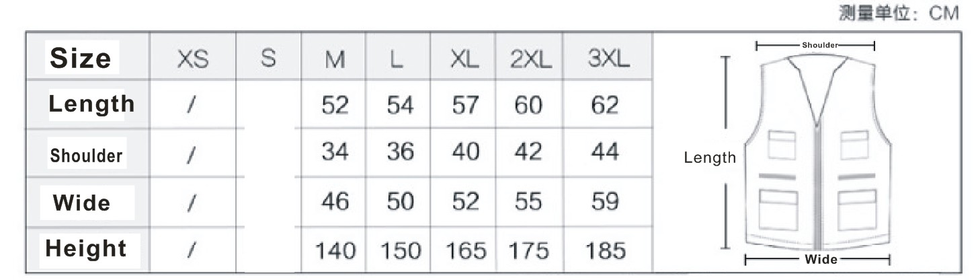
Task: Click the 3XL height value 185
Action: 606,251
